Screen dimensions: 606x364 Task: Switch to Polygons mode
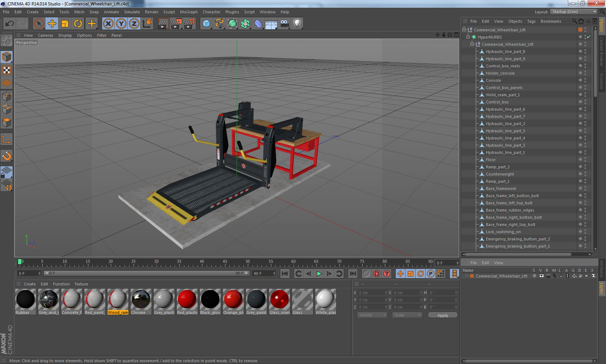[x=6, y=123]
